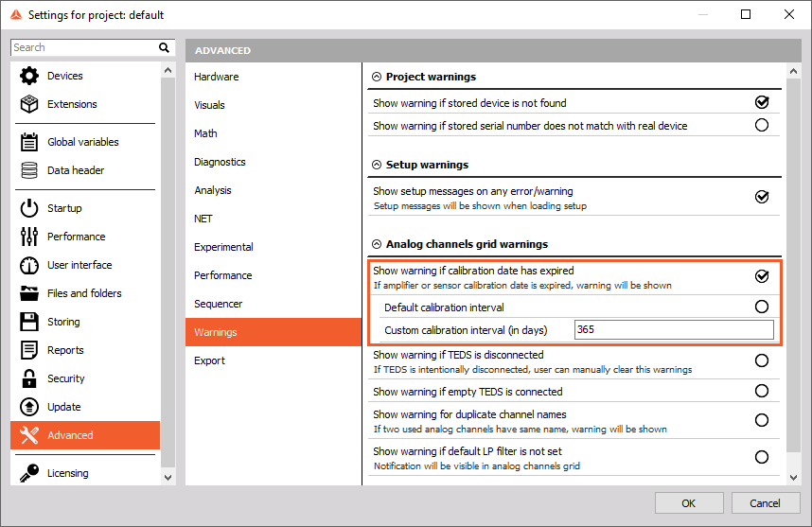Open the Visuals advanced tab
The image size is (812, 527).
(x=274, y=105)
